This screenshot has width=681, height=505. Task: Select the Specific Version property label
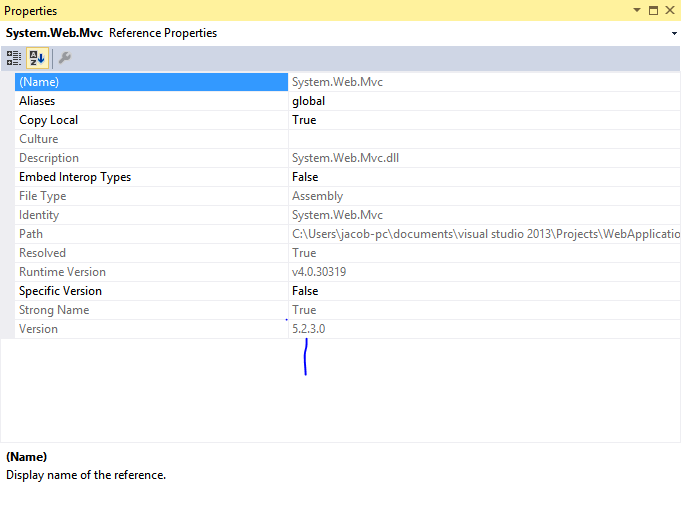60,291
